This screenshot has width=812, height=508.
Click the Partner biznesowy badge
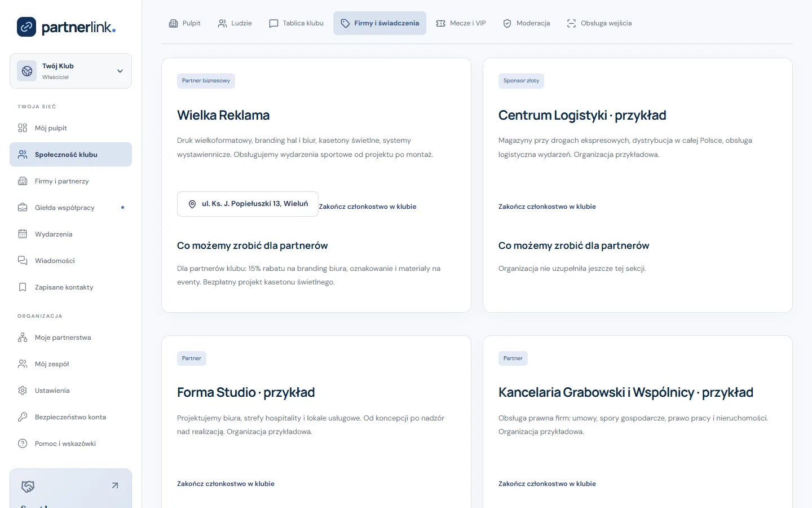(x=206, y=81)
